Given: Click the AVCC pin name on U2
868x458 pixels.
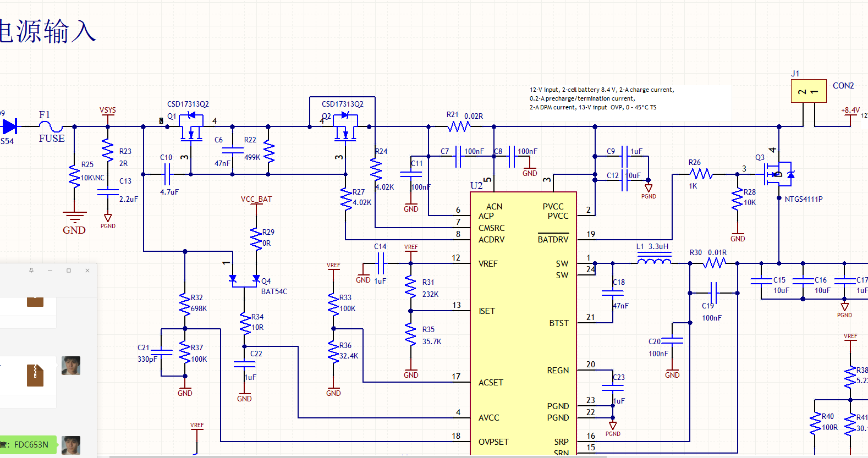Looking at the screenshot, I should [x=489, y=418].
